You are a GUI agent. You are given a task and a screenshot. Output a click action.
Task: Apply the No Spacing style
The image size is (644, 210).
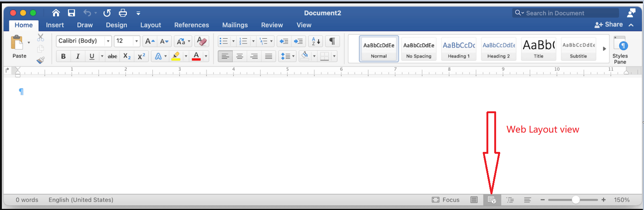click(419, 48)
